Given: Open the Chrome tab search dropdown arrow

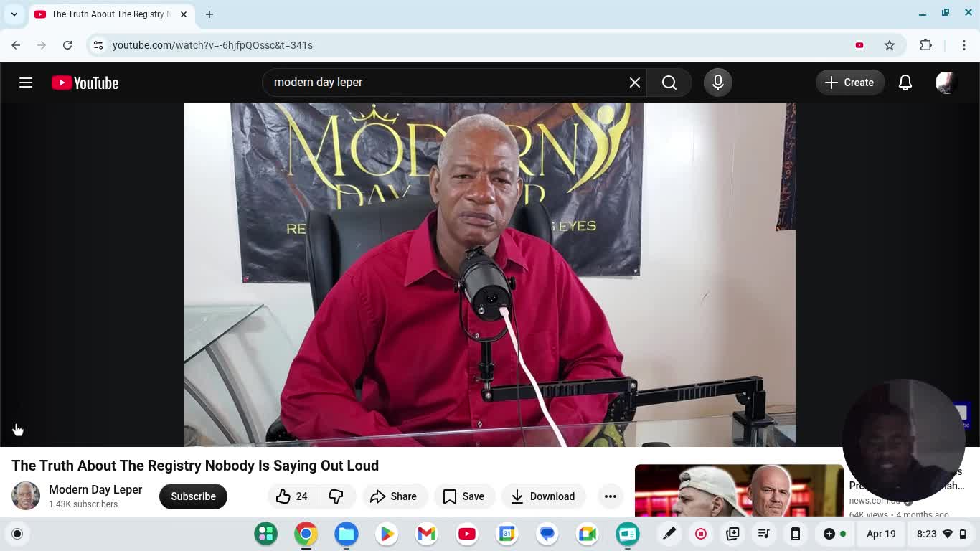Looking at the screenshot, I should coord(14,14).
